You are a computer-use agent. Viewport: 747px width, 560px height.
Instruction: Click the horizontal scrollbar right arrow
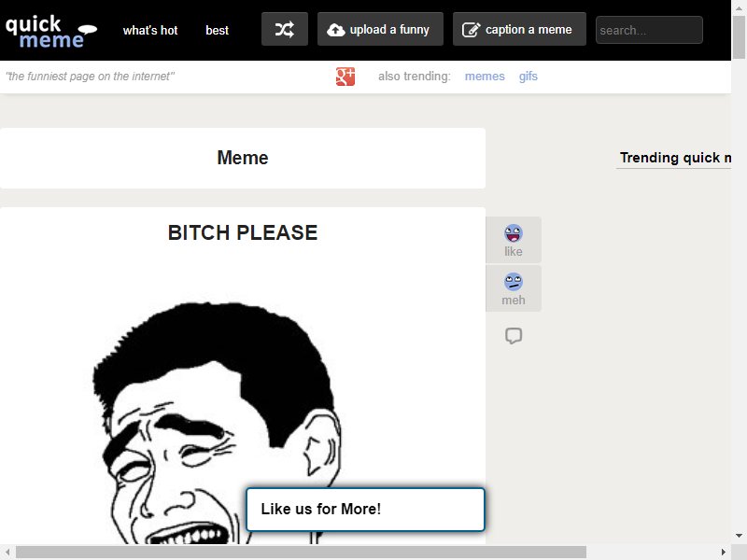pyautogui.click(x=724, y=552)
